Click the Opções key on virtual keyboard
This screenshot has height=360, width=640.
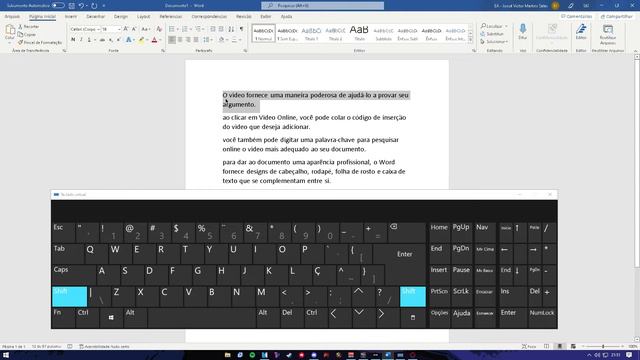(439, 318)
